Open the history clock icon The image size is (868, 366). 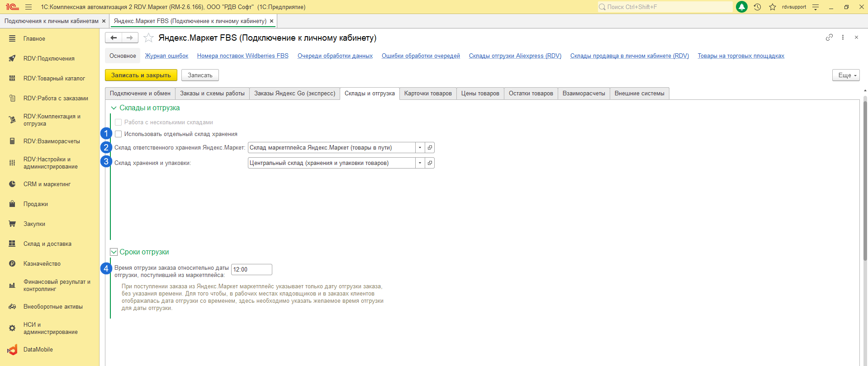click(757, 7)
